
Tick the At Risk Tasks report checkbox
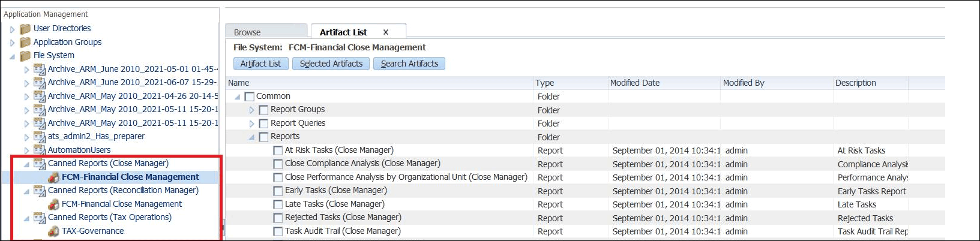coord(278,150)
